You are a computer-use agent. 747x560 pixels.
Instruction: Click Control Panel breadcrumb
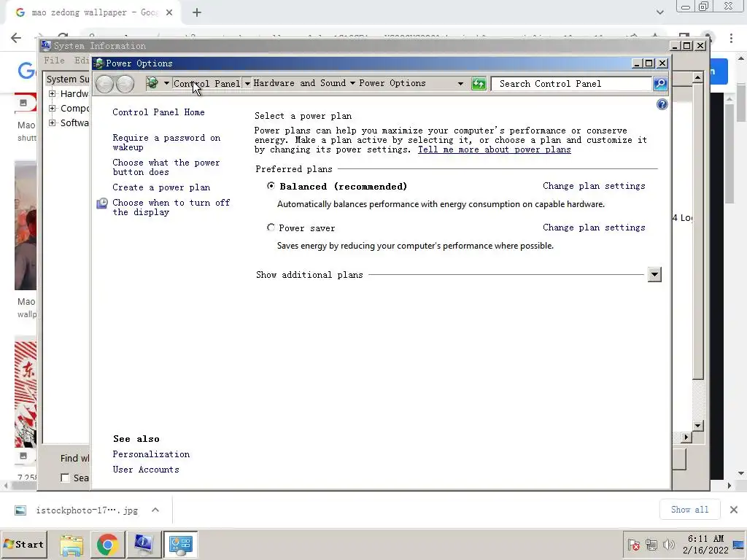click(x=206, y=83)
